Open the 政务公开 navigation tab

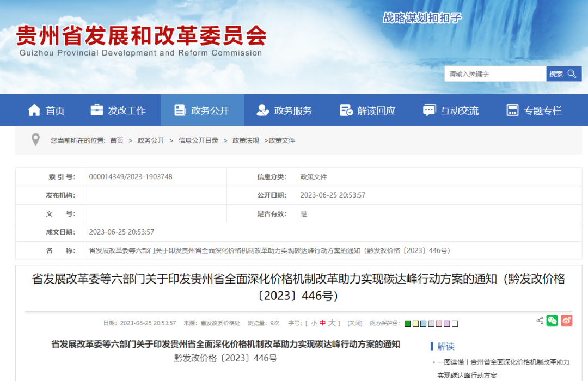tap(203, 110)
